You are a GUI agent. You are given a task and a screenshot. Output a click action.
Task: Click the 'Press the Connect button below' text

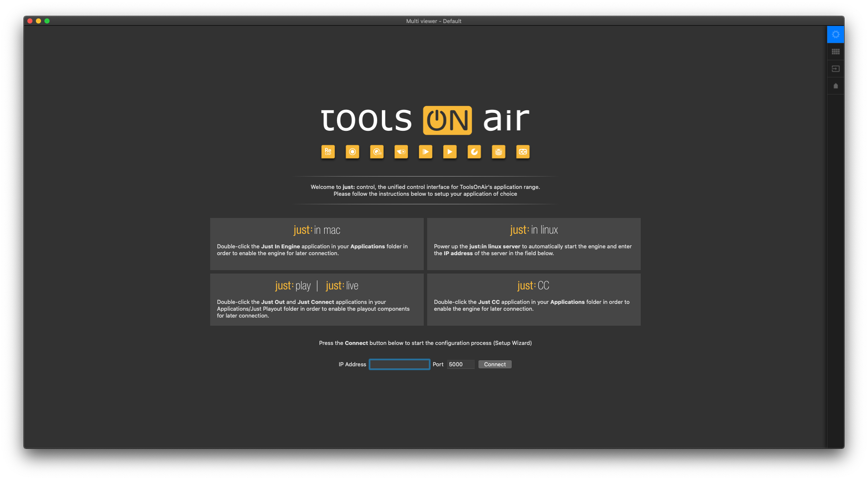[x=425, y=343]
